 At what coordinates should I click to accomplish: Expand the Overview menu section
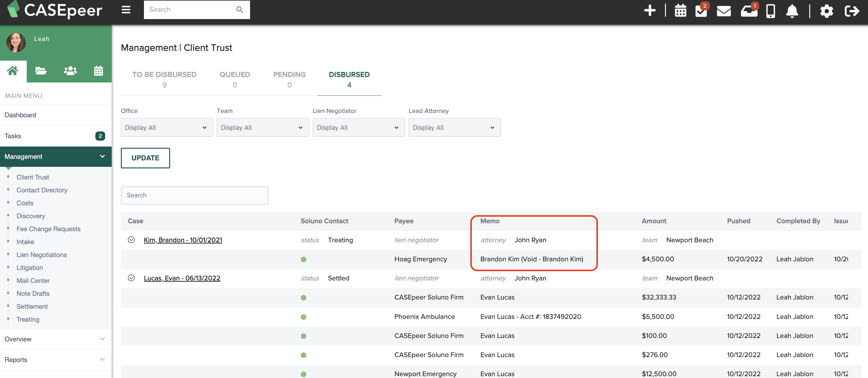56,339
